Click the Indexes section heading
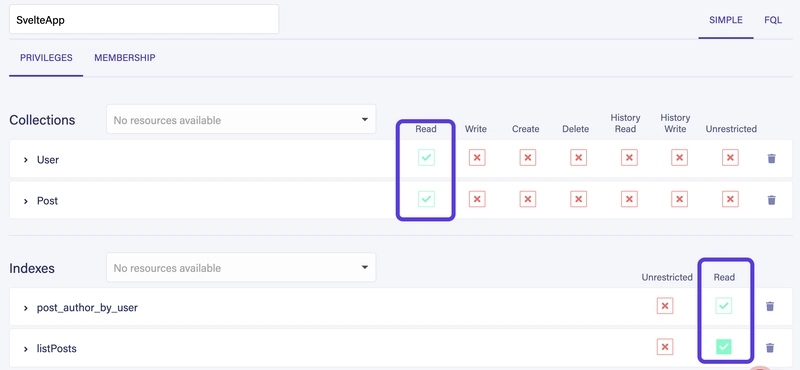 (32, 268)
